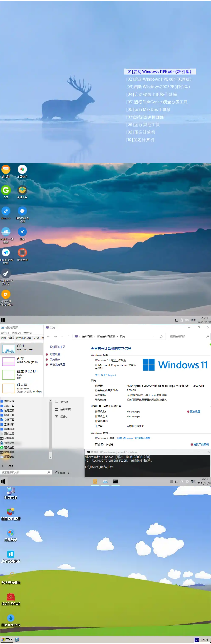The height and width of the screenshot is (644, 211).
Task: Click the XP 开始 start button
Action: 7,640
